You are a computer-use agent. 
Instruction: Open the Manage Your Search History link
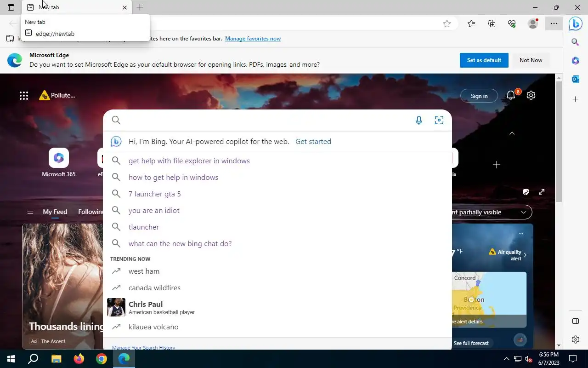[143, 348]
